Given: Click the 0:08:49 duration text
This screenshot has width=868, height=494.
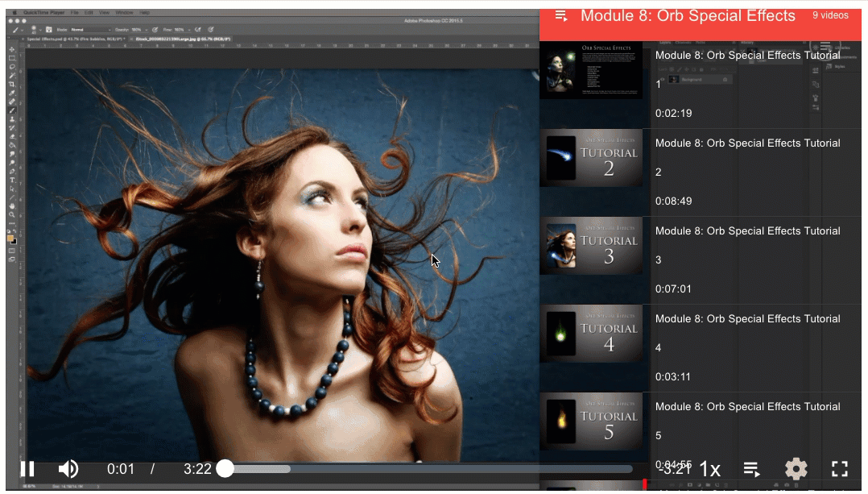Looking at the screenshot, I should (674, 201).
